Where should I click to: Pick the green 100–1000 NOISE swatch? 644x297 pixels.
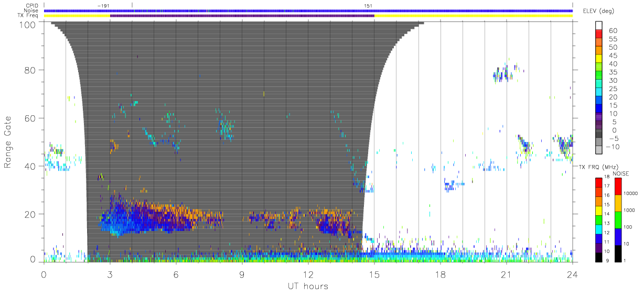[618, 220]
